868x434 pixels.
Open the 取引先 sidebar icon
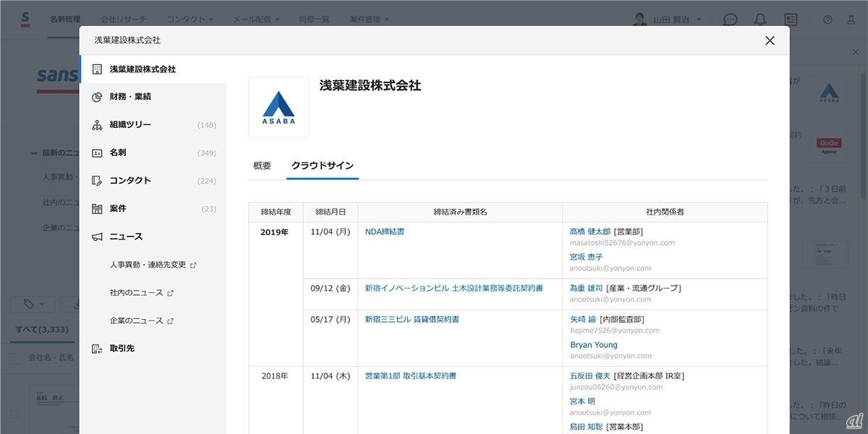click(x=97, y=349)
